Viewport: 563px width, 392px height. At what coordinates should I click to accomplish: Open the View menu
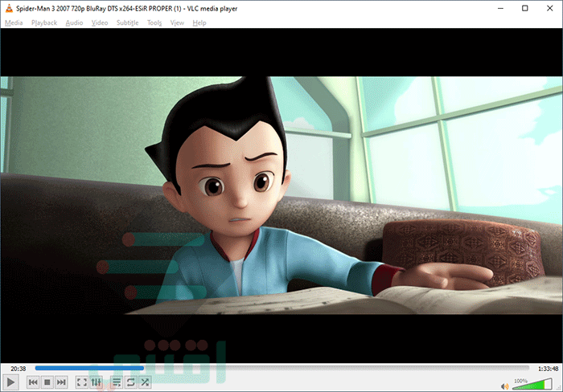point(177,22)
